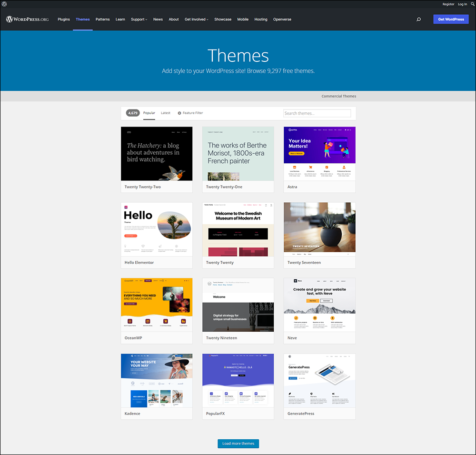
Task: Click the Load more themes button
Action: (x=238, y=444)
